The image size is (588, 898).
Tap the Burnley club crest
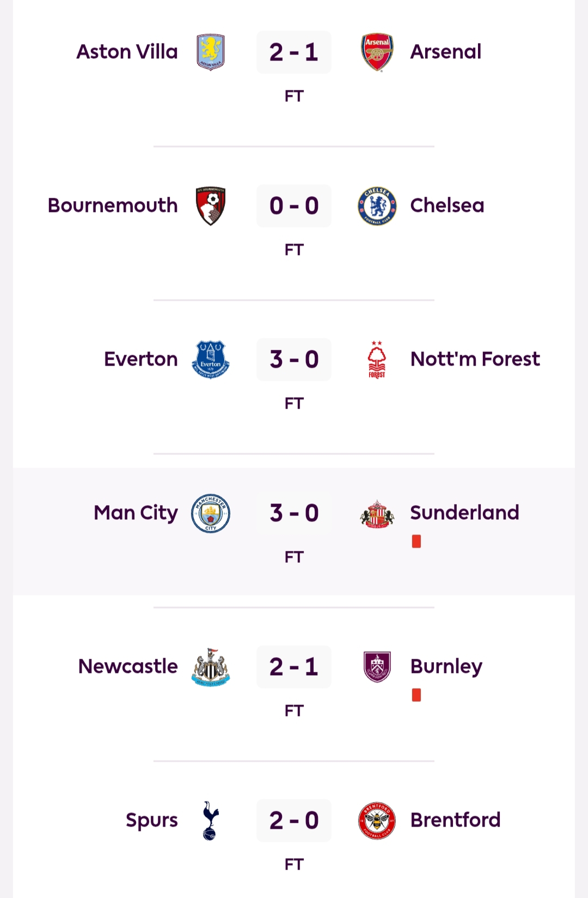click(377, 667)
